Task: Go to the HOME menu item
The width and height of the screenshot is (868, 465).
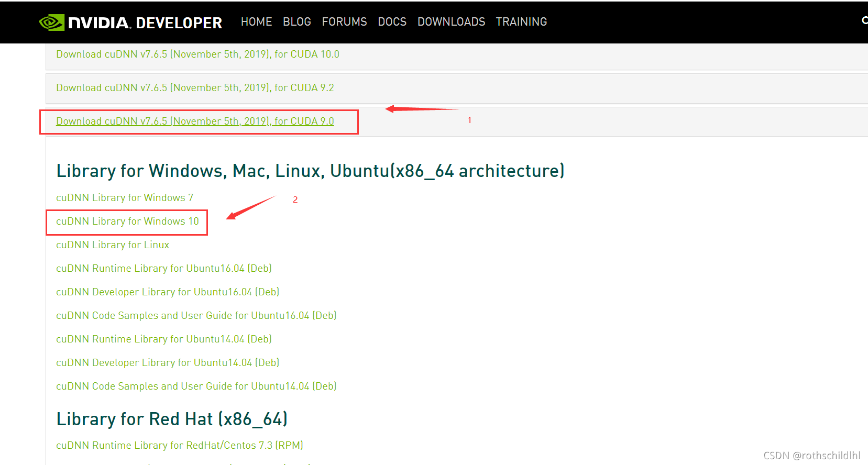Action: tap(256, 22)
